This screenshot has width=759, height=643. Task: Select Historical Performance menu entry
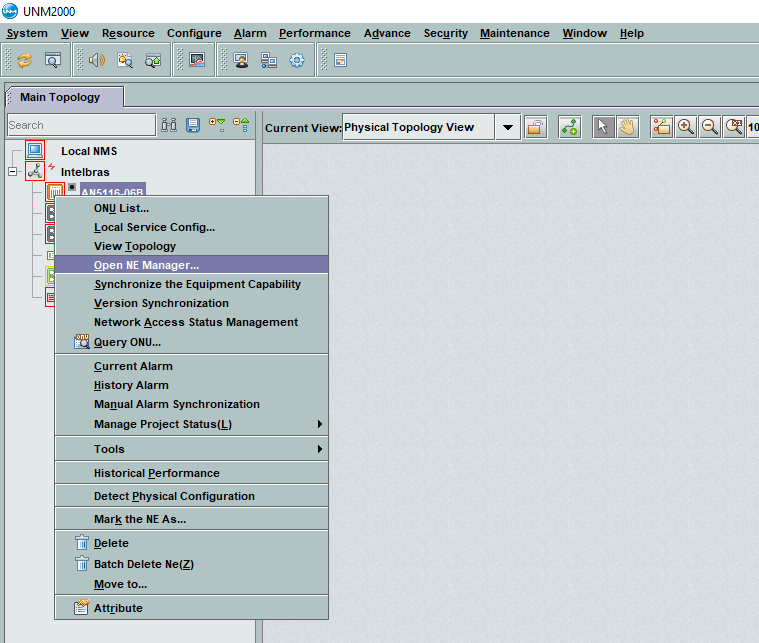point(192,473)
